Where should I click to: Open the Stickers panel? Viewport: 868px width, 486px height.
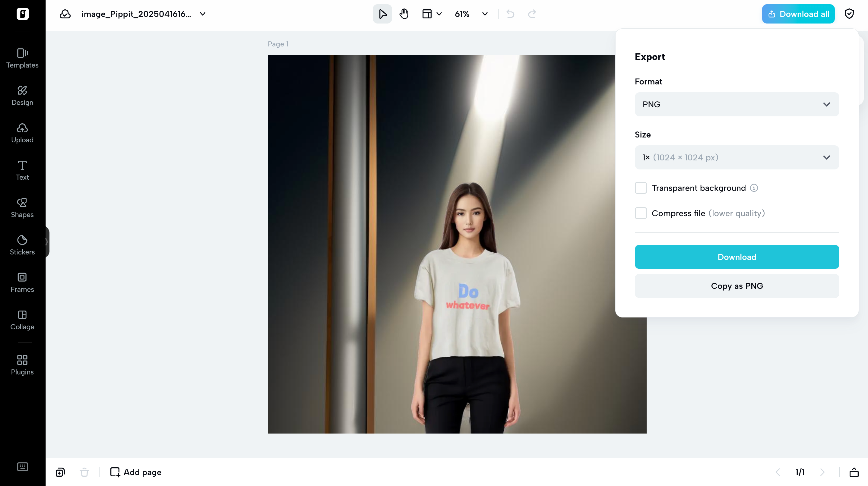coord(22,245)
